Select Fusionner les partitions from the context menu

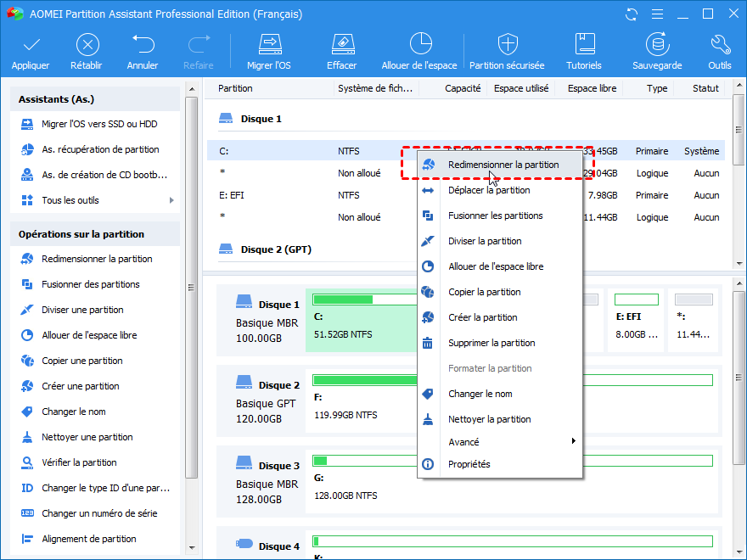click(495, 216)
